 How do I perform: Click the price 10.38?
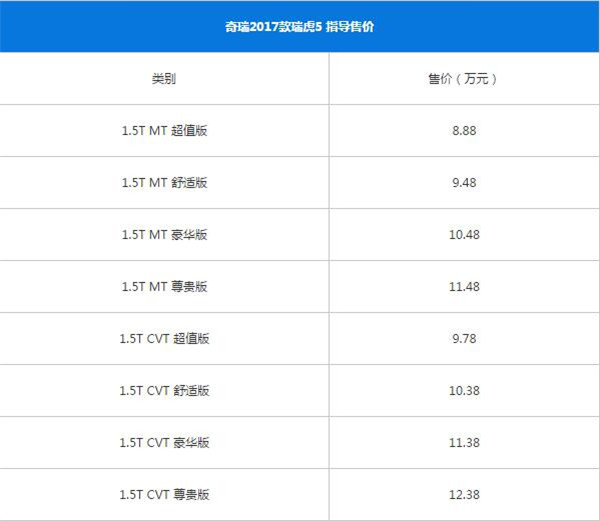pos(464,391)
